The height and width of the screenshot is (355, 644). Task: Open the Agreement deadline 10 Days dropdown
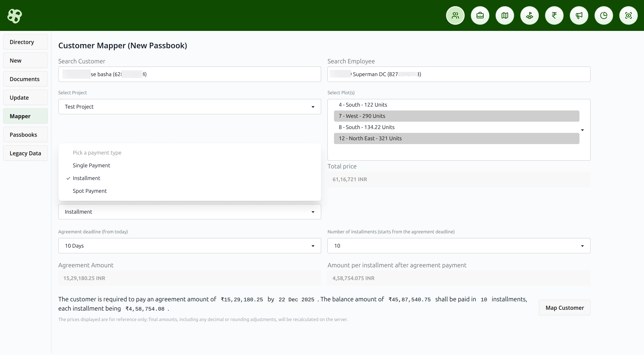coord(189,245)
